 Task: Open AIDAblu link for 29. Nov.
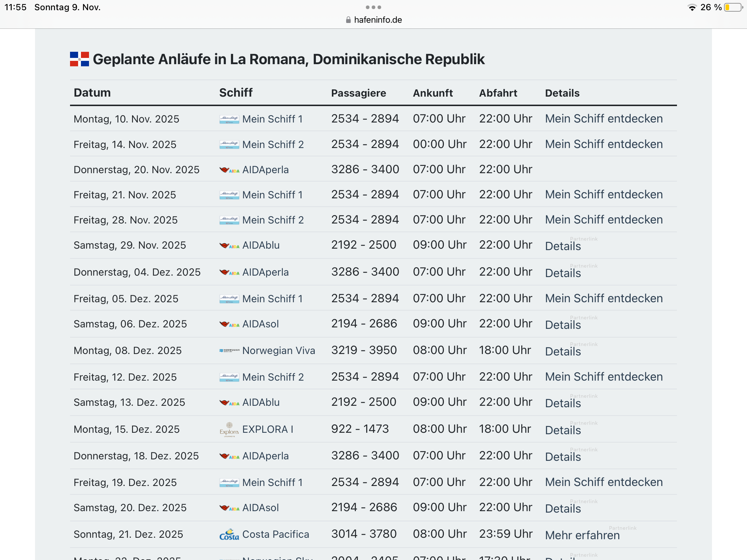coord(261,245)
